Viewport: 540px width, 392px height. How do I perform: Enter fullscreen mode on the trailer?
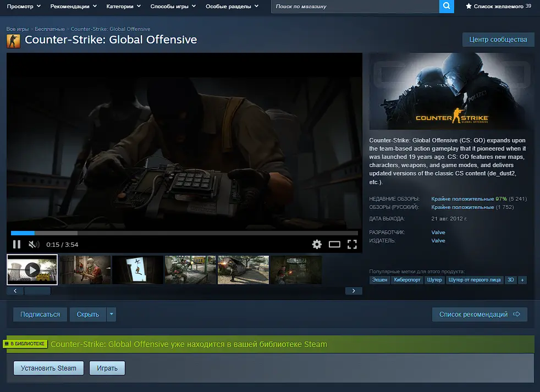pos(352,244)
